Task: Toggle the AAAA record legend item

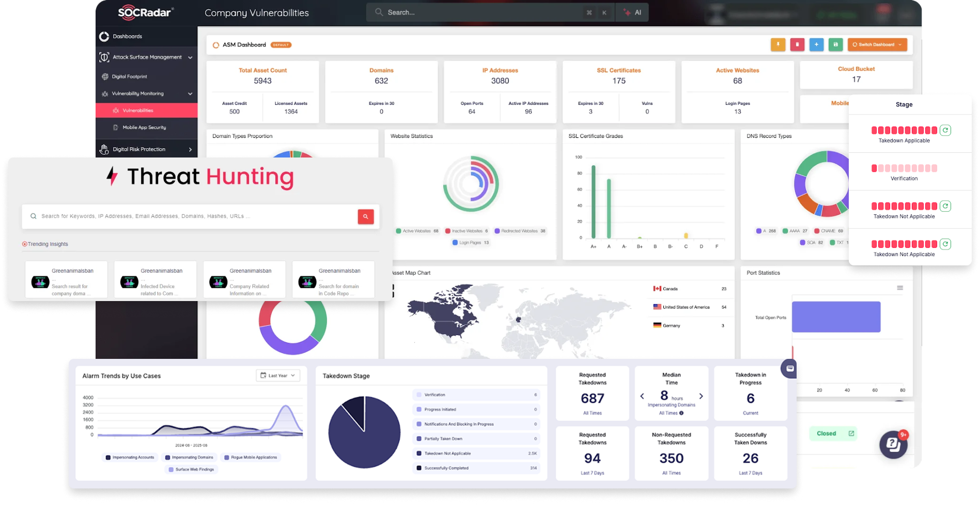Action: (x=795, y=231)
